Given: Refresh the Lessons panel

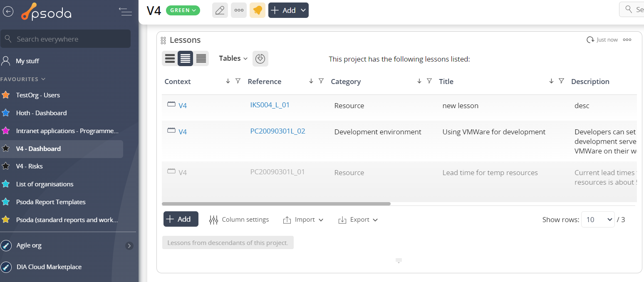Looking at the screenshot, I should point(590,40).
